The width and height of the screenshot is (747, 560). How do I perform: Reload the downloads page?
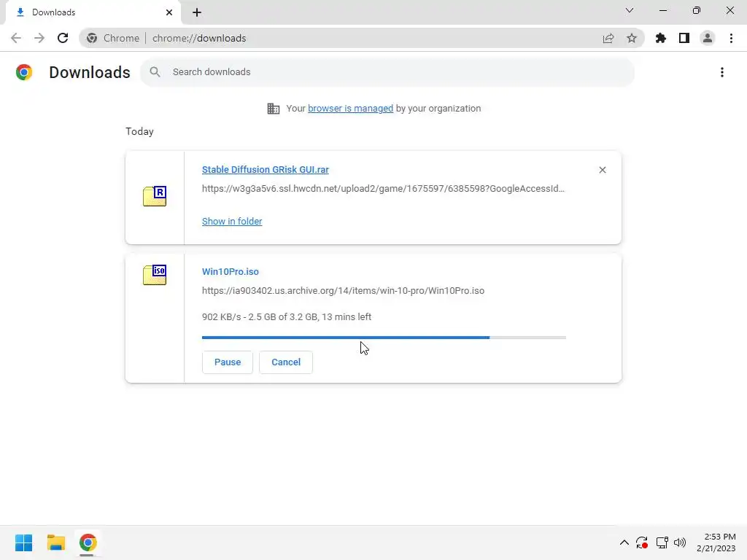click(63, 38)
